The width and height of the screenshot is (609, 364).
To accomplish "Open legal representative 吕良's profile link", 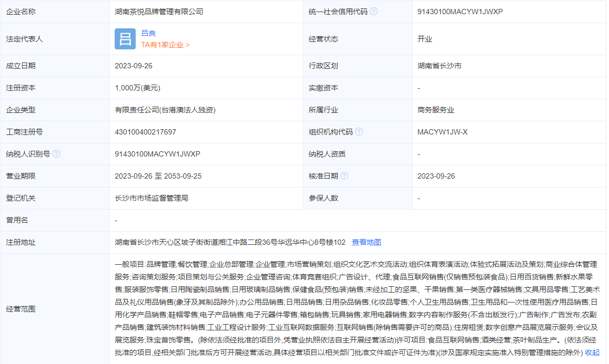I will coord(148,33).
